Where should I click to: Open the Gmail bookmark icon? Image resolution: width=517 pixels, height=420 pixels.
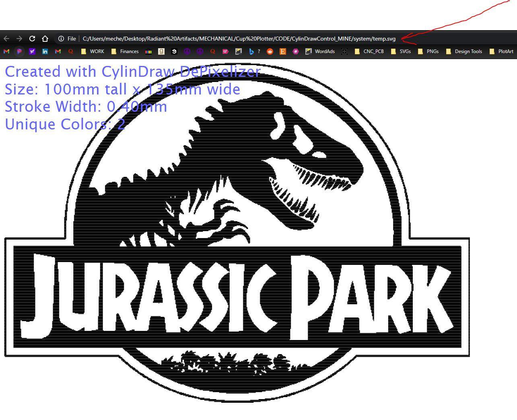(6, 51)
